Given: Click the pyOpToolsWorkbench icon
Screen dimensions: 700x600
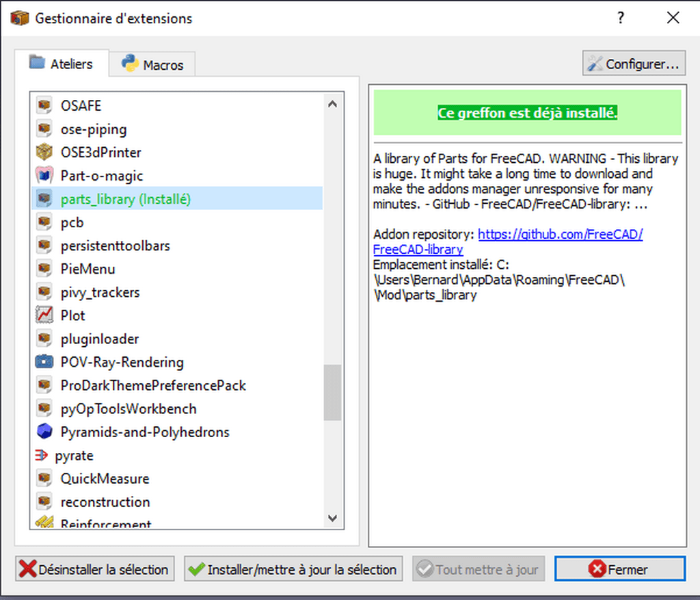Looking at the screenshot, I should coord(44,408).
